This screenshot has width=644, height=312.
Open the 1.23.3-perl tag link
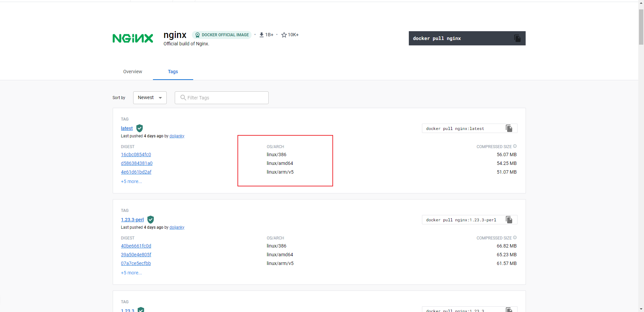pyautogui.click(x=132, y=220)
